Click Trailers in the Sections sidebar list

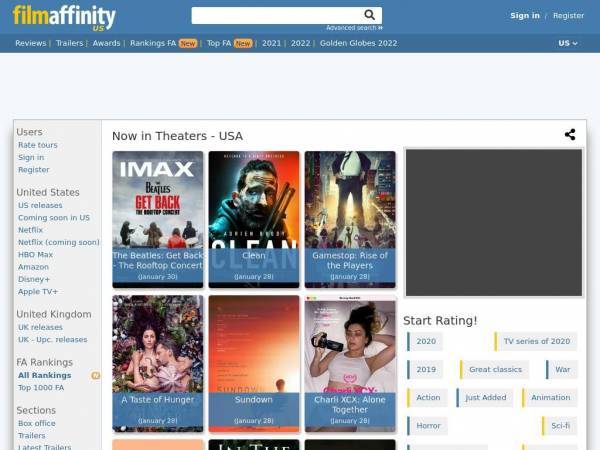pyautogui.click(x=31, y=436)
